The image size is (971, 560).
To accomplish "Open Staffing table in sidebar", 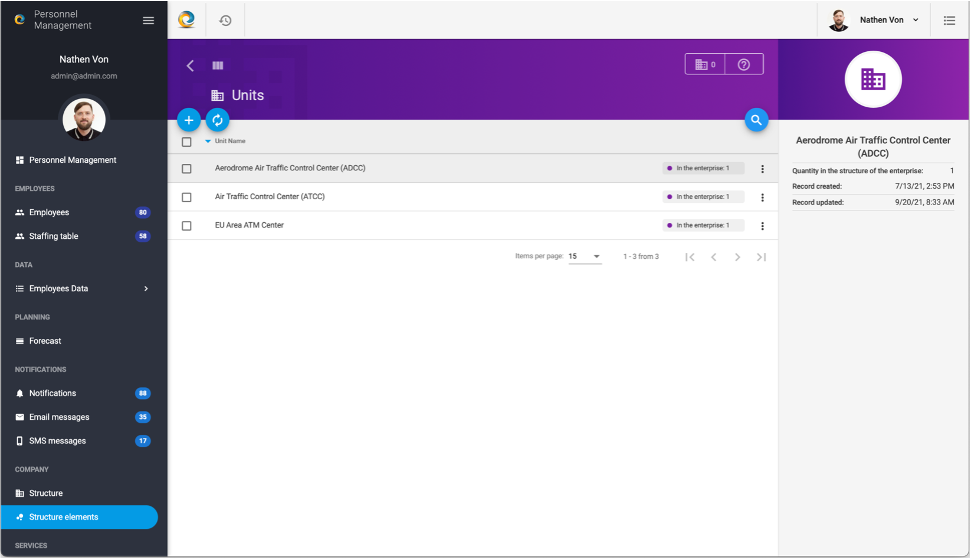I will (54, 236).
